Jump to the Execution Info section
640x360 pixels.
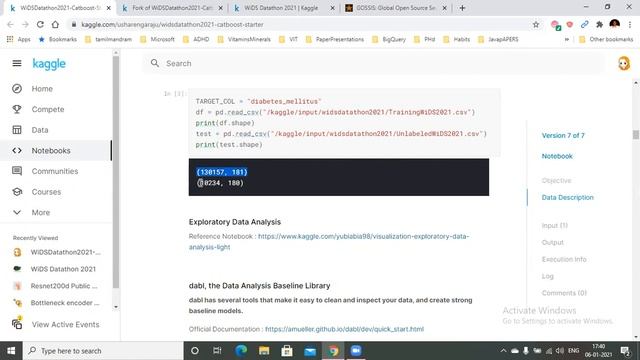point(564,259)
